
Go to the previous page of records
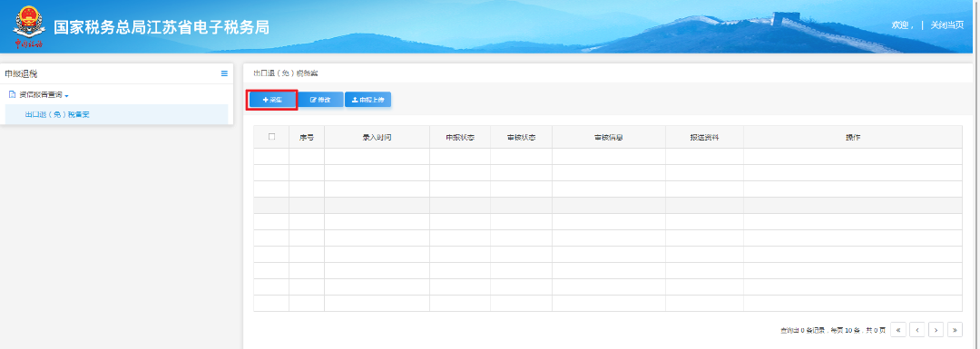(x=917, y=330)
